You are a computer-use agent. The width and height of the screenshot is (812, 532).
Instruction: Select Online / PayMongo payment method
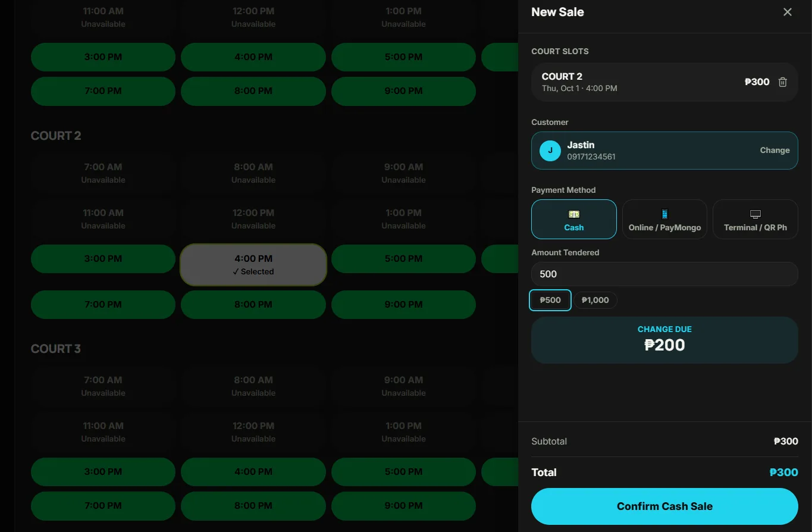[664, 219]
